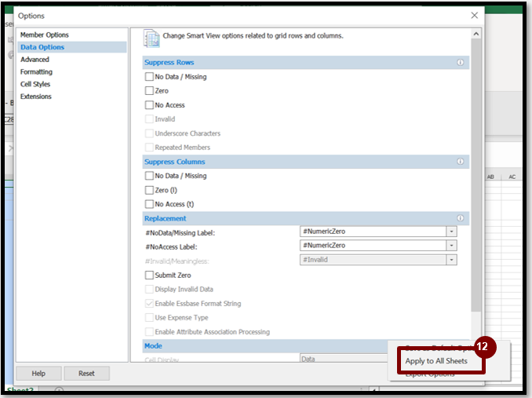The width and height of the screenshot is (532, 398).
Task: Click Enable Attribute Association Processing checkbox
Action: coord(149,332)
